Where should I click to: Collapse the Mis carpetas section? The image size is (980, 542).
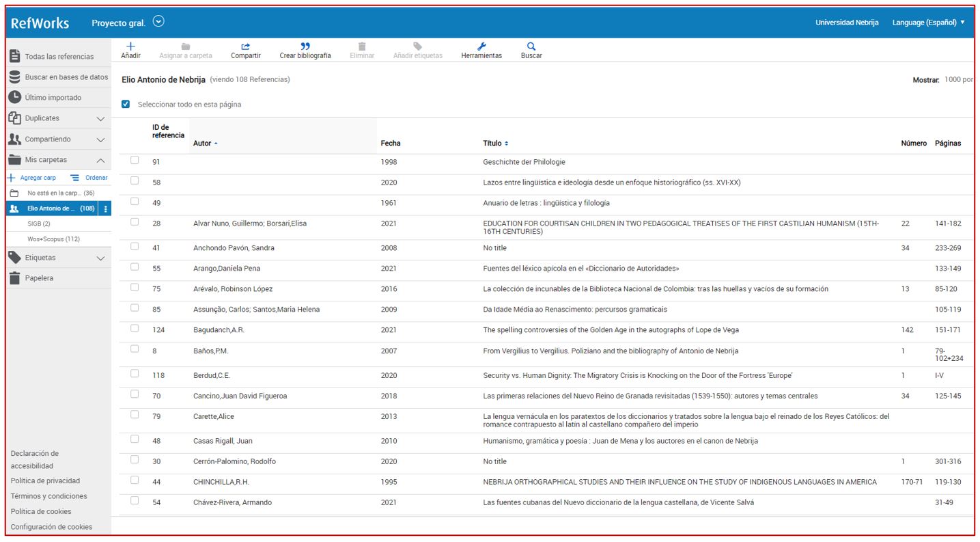click(100, 160)
